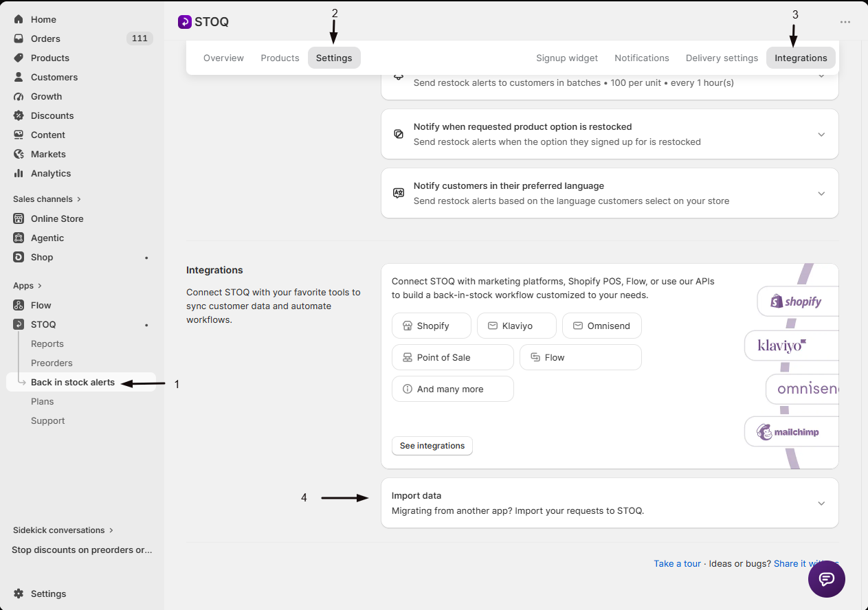The width and height of the screenshot is (868, 610).
Task: Click the Flow integration chip
Action: point(581,357)
